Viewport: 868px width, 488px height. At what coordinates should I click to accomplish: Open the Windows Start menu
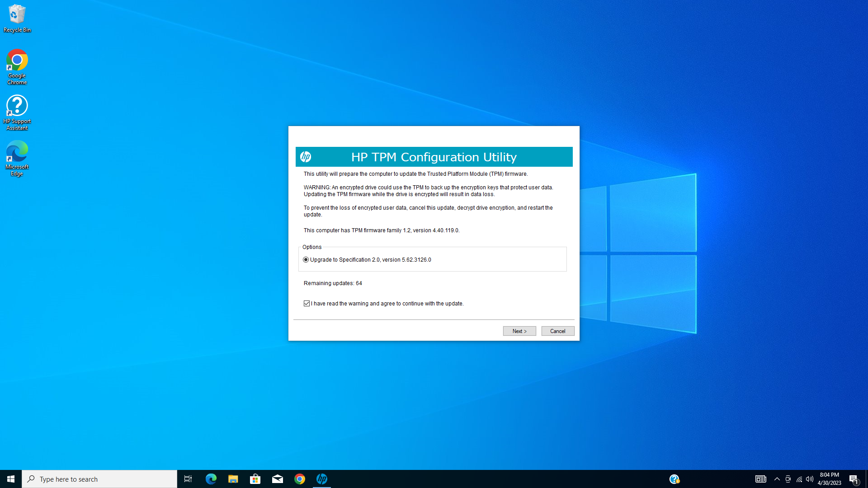(x=10, y=479)
